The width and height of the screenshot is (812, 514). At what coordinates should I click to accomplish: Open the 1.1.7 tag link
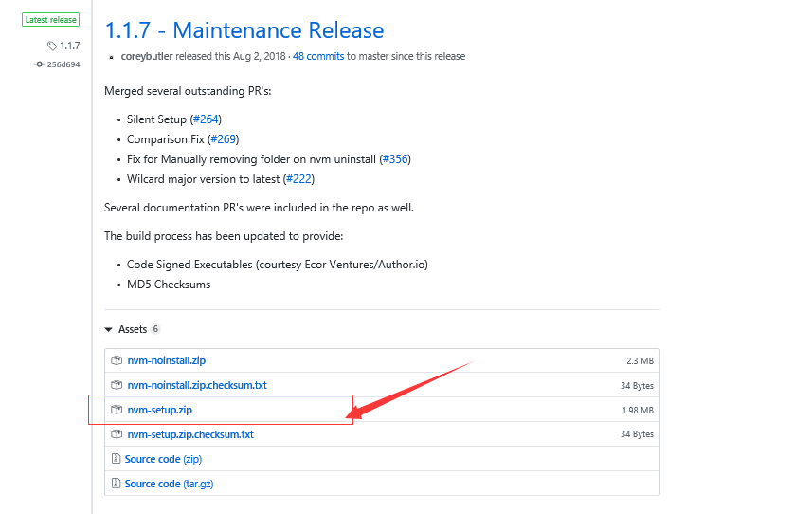[x=69, y=46]
